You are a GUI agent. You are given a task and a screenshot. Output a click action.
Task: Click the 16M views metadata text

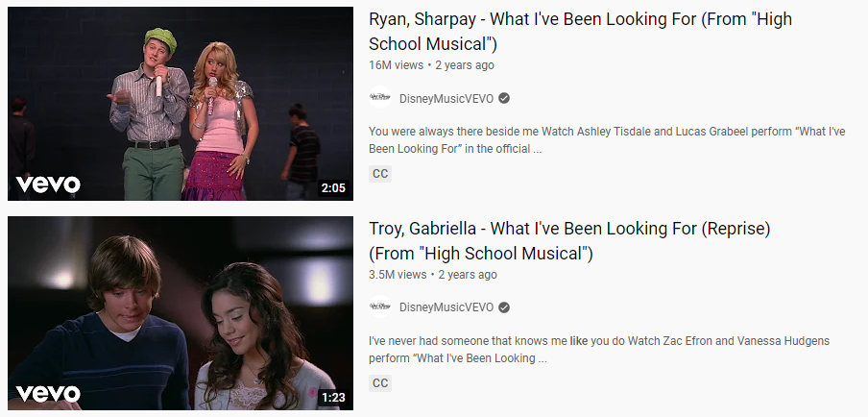tap(396, 65)
